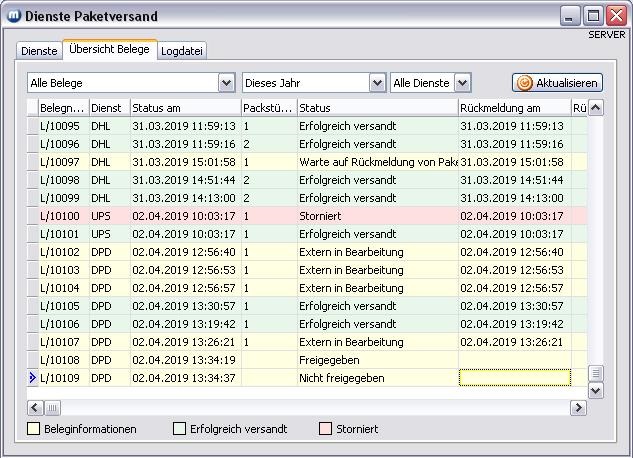Sort by the Status am column header
This screenshot has height=458, width=633.
point(183,107)
